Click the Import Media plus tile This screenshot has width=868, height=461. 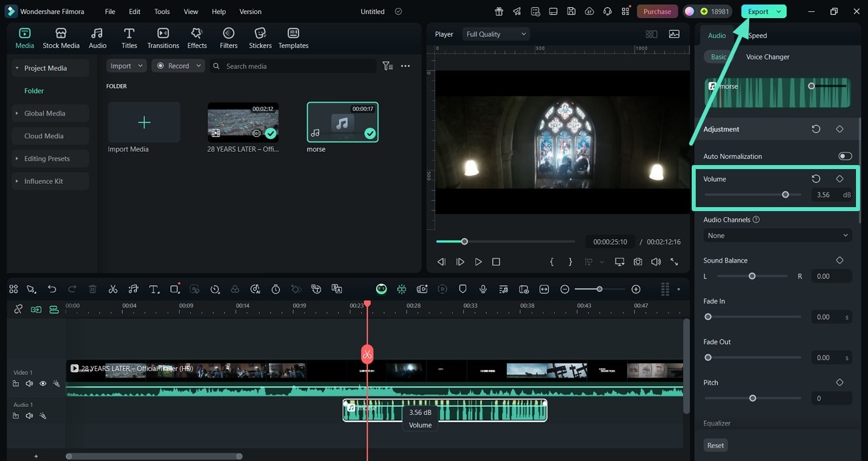144,122
